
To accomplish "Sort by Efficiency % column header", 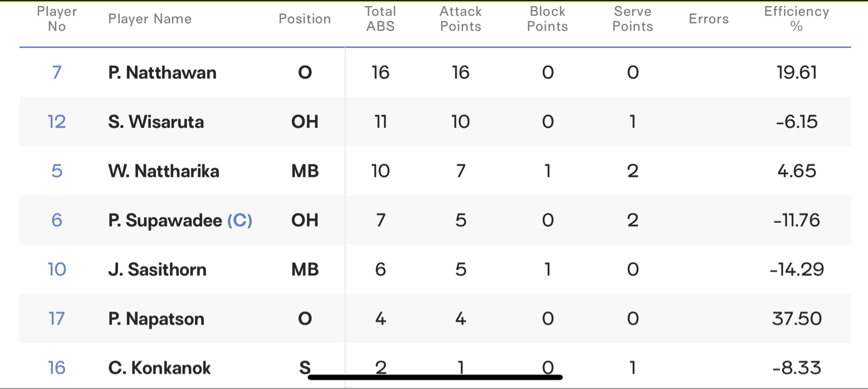I will coord(796,19).
